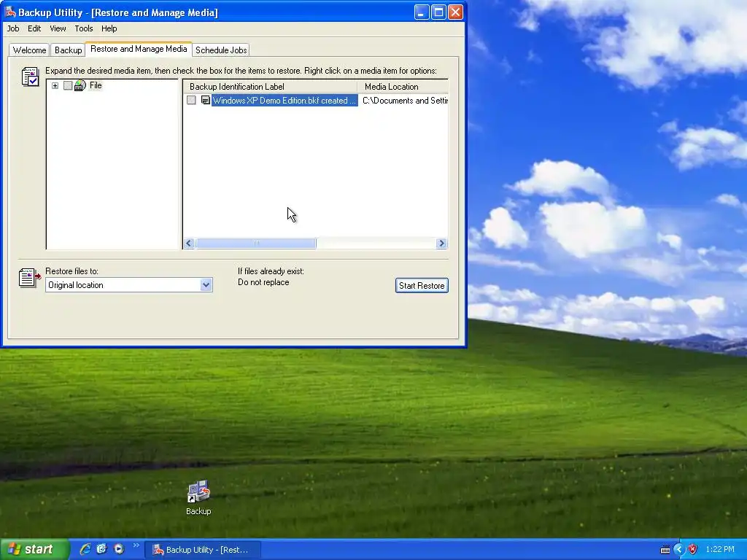Expand hidden Quick Launch items chevron
Screen dimensions: 747x560
pyautogui.click(x=136, y=545)
